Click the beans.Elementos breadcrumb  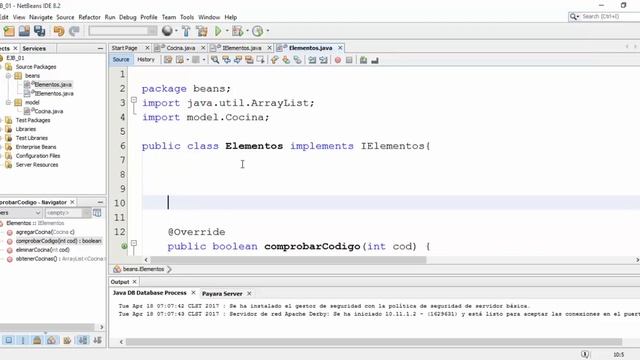(x=143, y=269)
